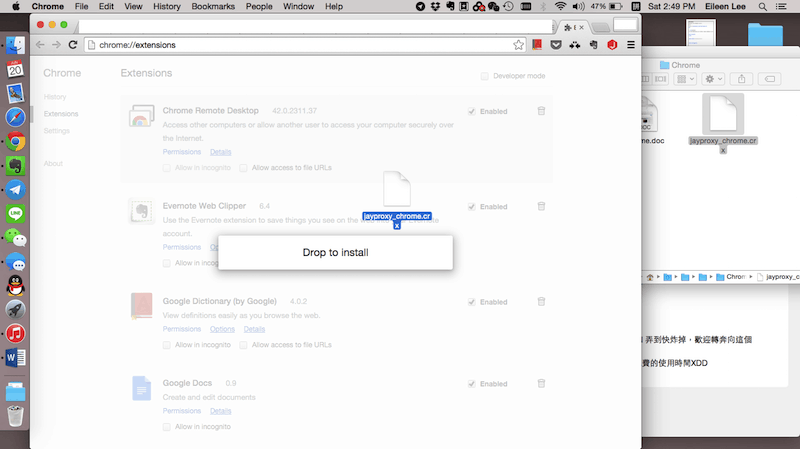Open Telegram in the dock

coord(15,190)
